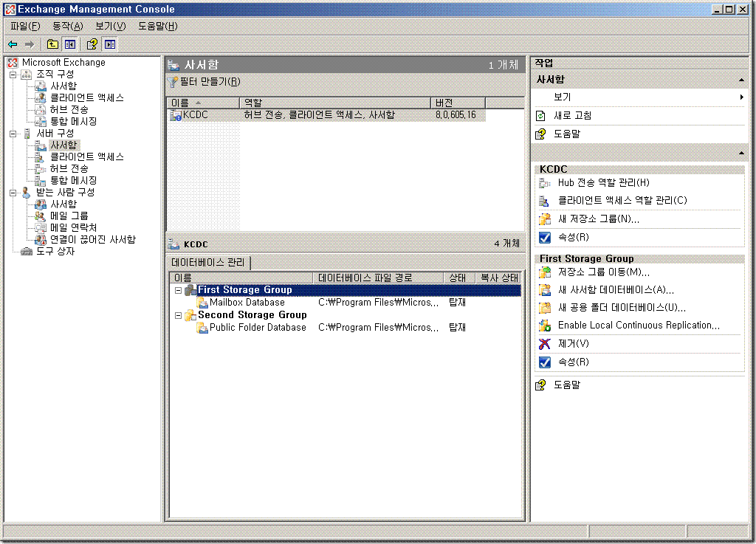The image size is (756, 544).
Task: Select 사서함 under 조직 구성
Action: tap(63, 86)
